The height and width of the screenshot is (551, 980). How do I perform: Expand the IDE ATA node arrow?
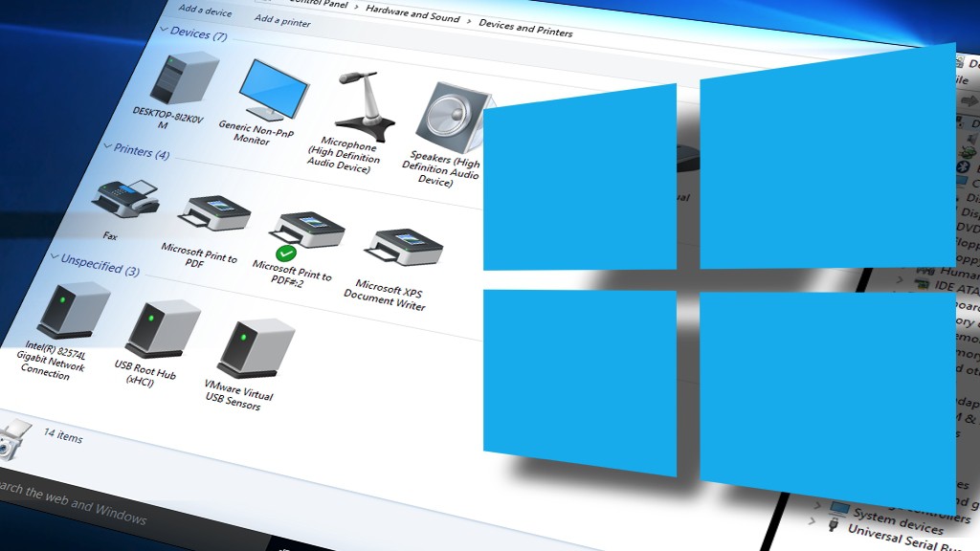tap(900, 279)
